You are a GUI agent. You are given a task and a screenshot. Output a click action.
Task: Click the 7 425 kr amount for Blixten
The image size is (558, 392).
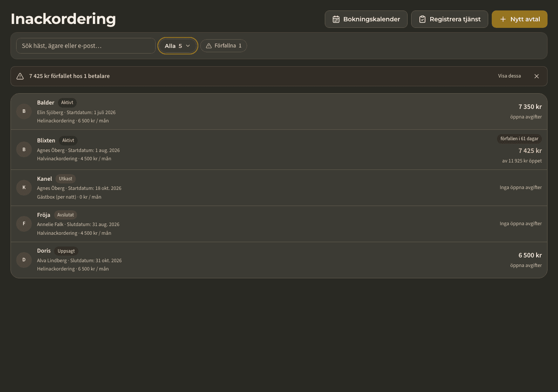pos(530,151)
